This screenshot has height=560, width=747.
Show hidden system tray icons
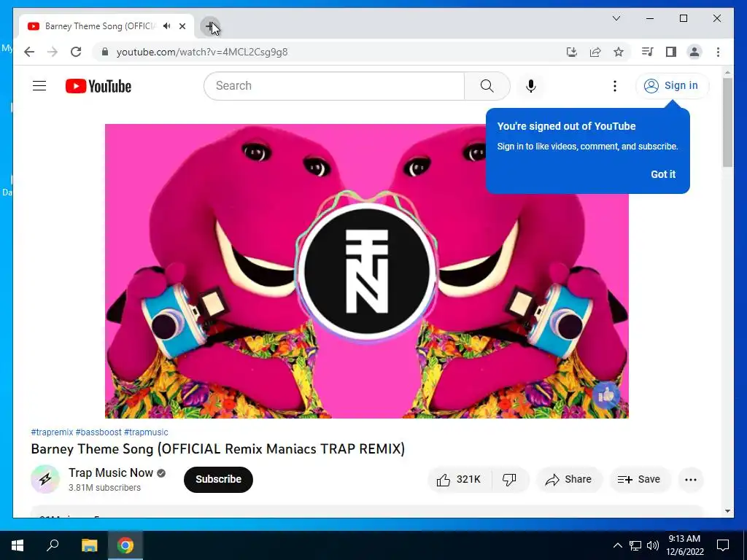[617, 545]
